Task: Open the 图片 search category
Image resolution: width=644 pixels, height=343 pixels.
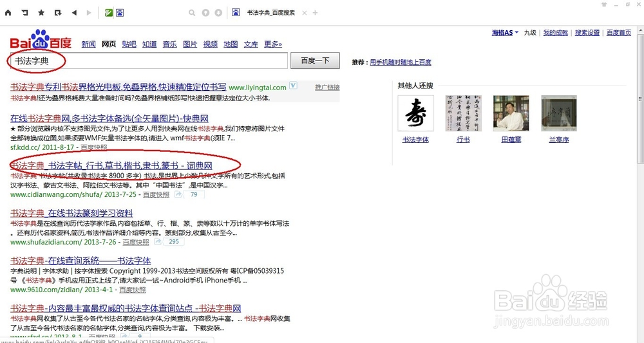Action: (190, 44)
